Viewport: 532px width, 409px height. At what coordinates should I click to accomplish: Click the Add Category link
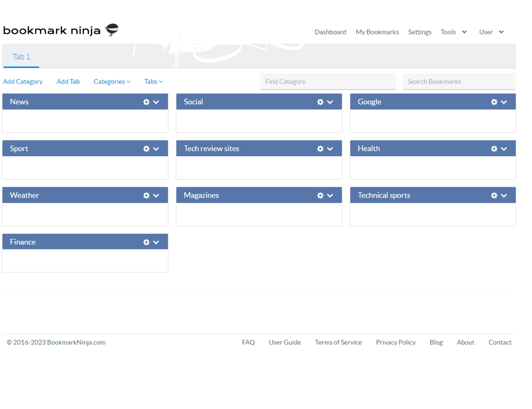coord(23,81)
